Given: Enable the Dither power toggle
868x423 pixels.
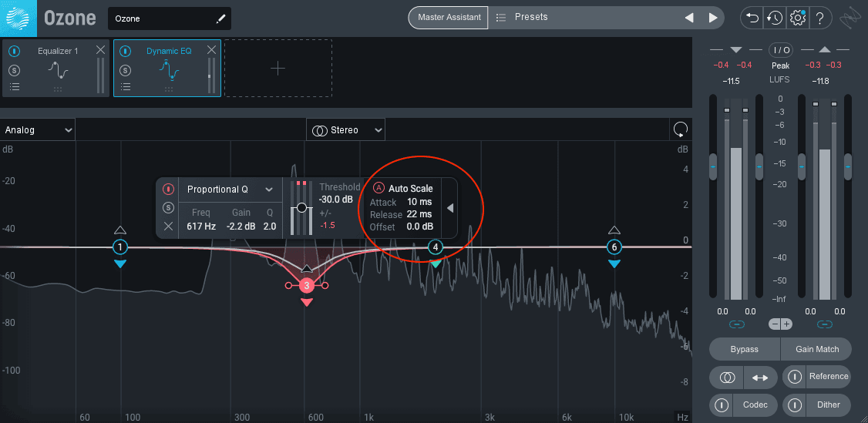Looking at the screenshot, I should [795, 405].
